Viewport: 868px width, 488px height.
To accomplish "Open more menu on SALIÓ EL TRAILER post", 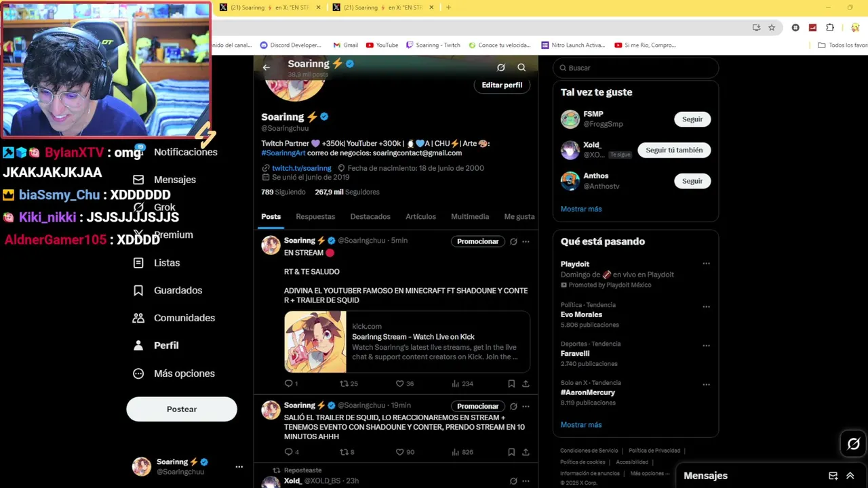I will (x=526, y=406).
